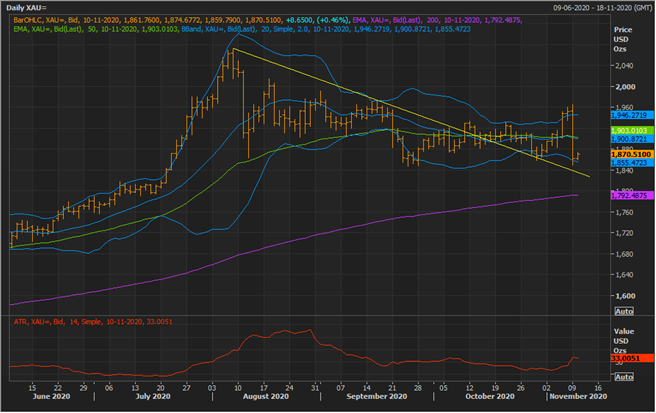
Task: Click the orange 1,870.5100 last price tag
Action: pos(632,154)
